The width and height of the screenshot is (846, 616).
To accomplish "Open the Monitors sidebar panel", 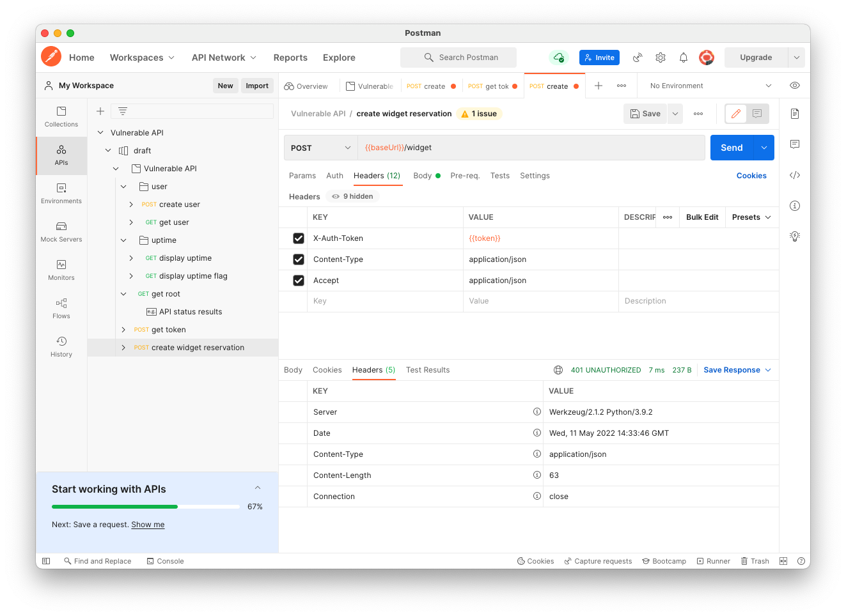I will (61, 270).
